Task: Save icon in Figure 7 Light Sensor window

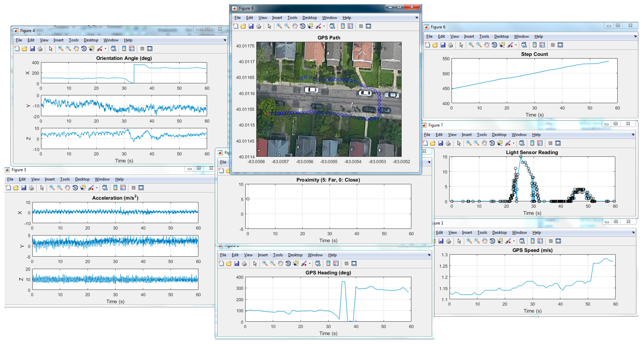Action: click(x=440, y=143)
